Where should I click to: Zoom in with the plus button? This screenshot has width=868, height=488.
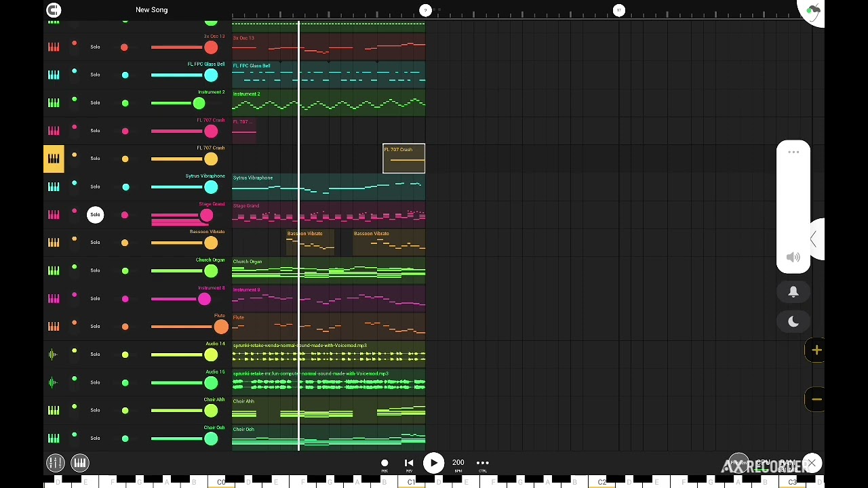pyautogui.click(x=816, y=350)
